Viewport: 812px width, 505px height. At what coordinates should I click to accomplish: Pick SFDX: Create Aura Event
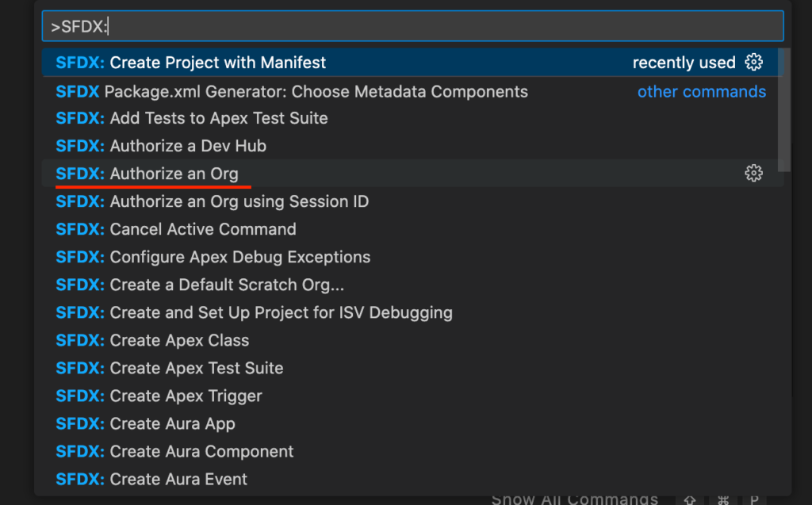[x=151, y=479]
